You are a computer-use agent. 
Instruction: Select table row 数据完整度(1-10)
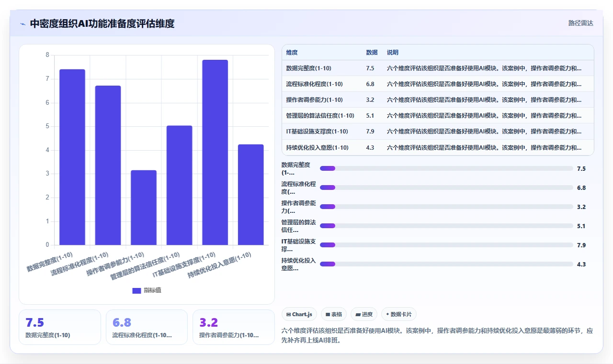[438, 68]
